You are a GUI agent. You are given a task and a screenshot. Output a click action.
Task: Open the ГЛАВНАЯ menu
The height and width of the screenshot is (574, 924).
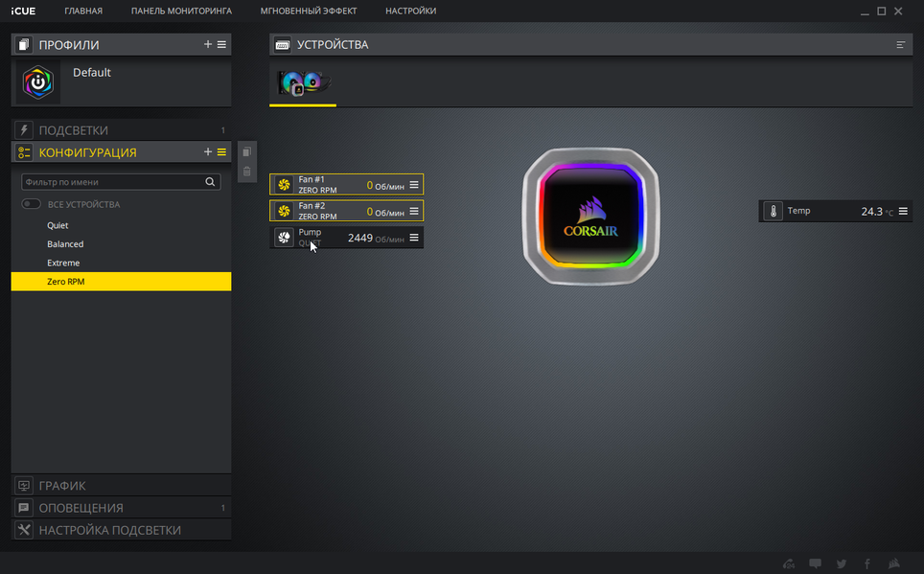click(x=83, y=11)
